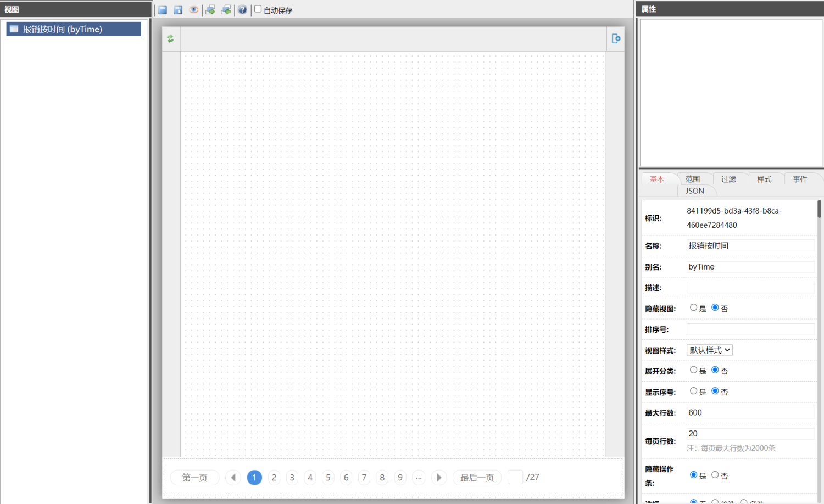824x504 pixels.
Task: Go to next page using right arrow
Action: 439,478
